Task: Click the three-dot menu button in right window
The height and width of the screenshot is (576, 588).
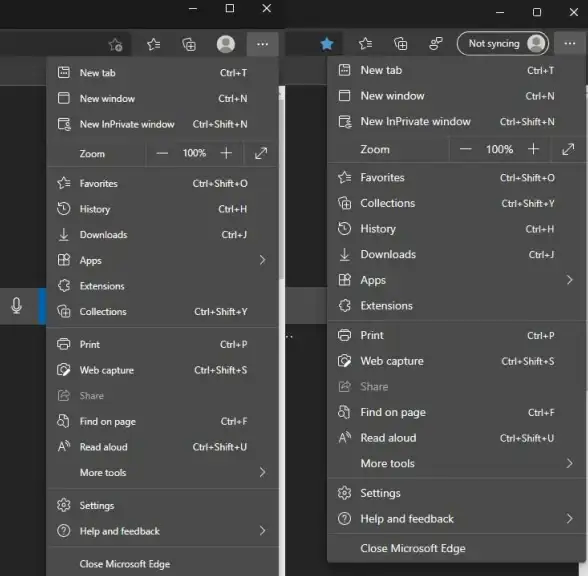Action: 570,44
